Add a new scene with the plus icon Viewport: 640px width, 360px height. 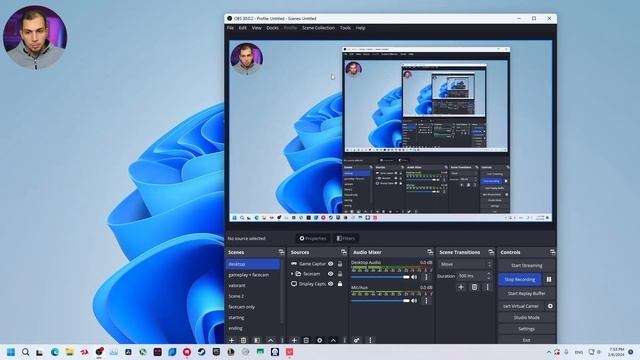point(231,340)
